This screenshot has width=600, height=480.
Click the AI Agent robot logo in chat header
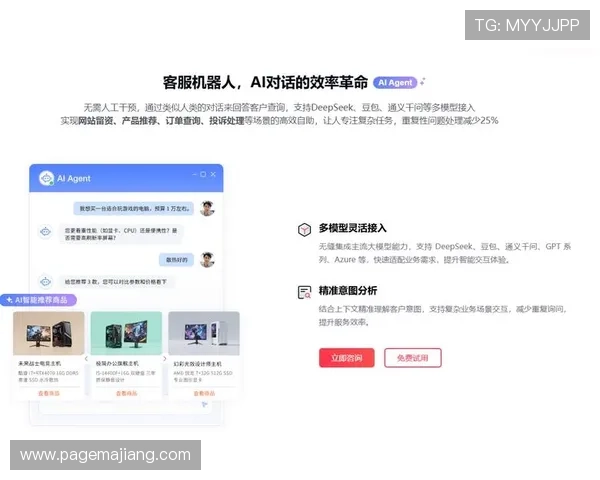[46, 178]
